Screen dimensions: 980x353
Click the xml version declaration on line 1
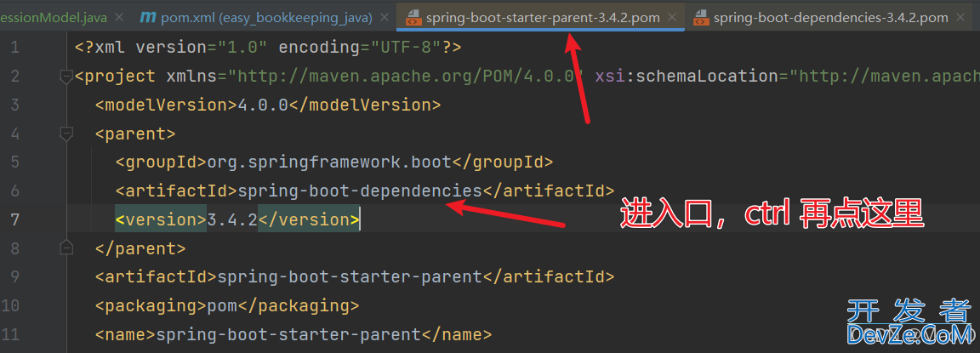coord(267,47)
